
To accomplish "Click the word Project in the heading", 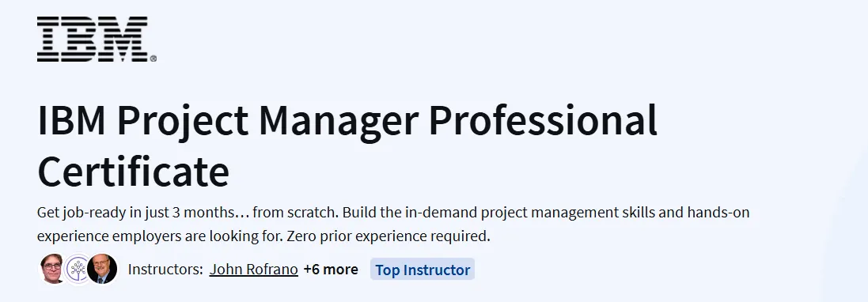I will 182,123.
